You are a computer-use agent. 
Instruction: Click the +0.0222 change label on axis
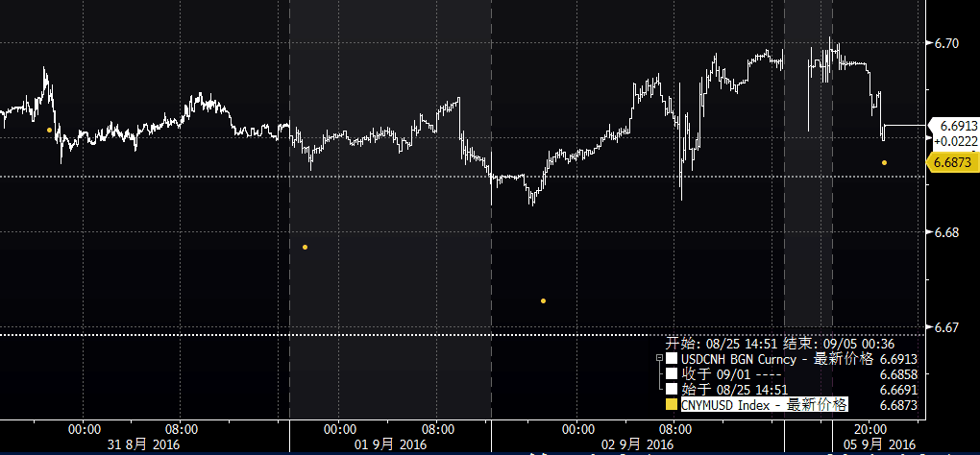[x=956, y=140]
